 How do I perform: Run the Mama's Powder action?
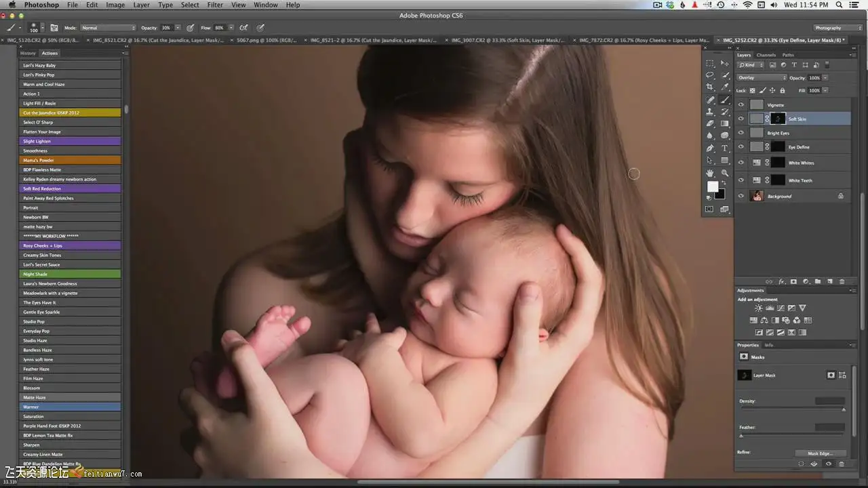[70, 160]
